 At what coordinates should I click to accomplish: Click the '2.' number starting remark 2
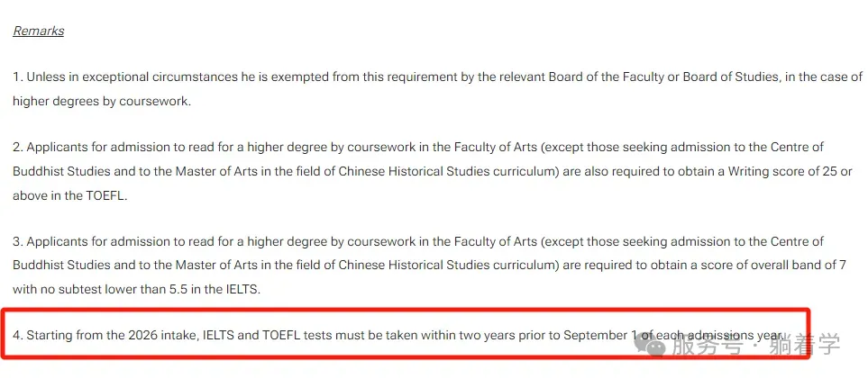click(x=18, y=148)
